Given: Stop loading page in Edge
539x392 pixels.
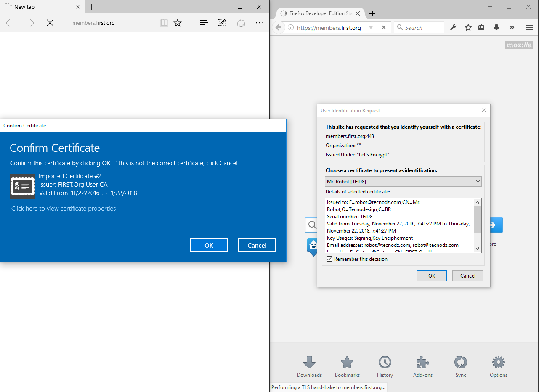Looking at the screenshot, I should click(50, 23).
